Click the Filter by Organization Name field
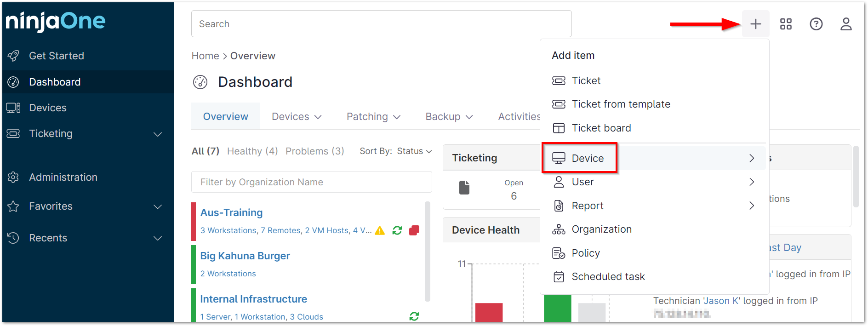Screen dimensions: 868x326 [x=311, y=182]
